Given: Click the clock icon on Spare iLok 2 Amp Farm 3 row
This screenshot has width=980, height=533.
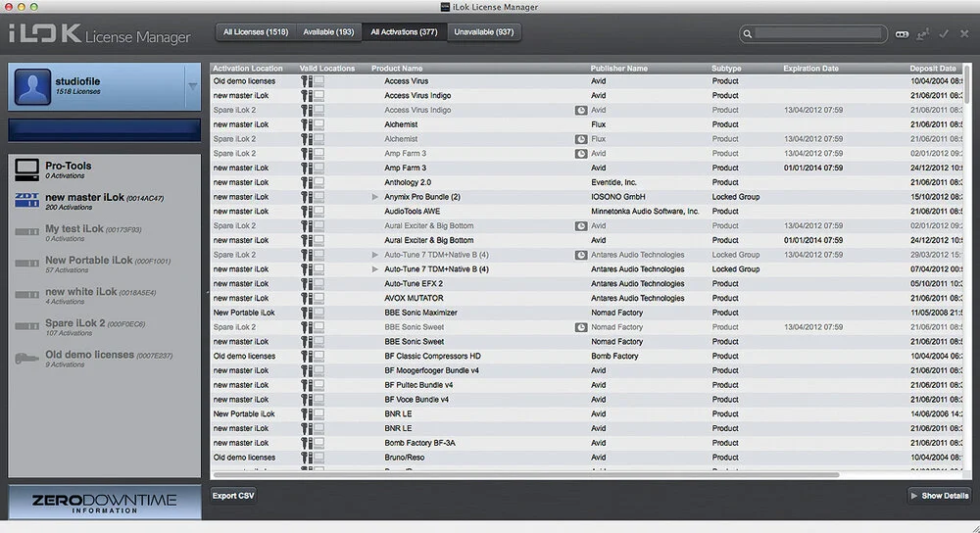Looking at the screenshot, I should click(x=580, y=153).
